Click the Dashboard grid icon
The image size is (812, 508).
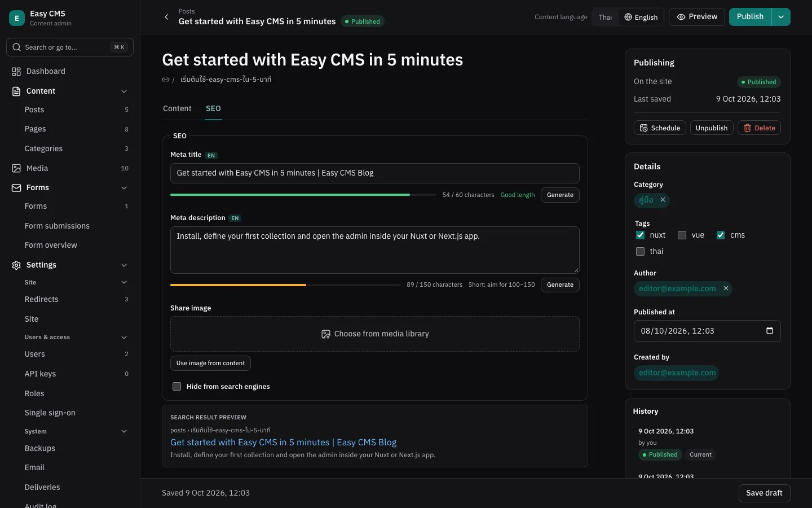[x=16, y=72]
